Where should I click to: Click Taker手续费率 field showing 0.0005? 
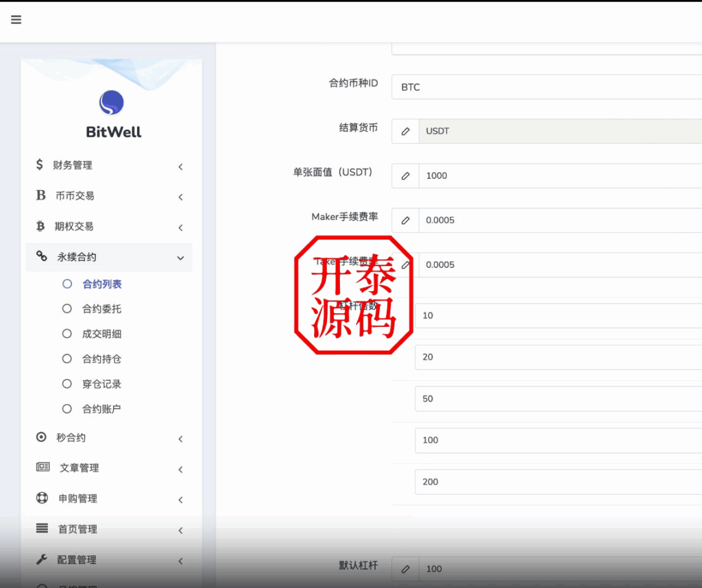coord(560,265)
